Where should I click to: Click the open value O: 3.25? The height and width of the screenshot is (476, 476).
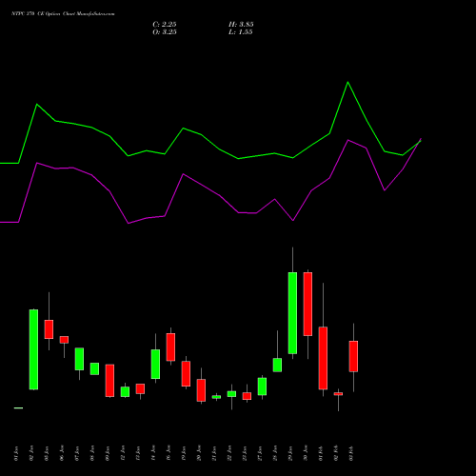[x=165, y=32]
